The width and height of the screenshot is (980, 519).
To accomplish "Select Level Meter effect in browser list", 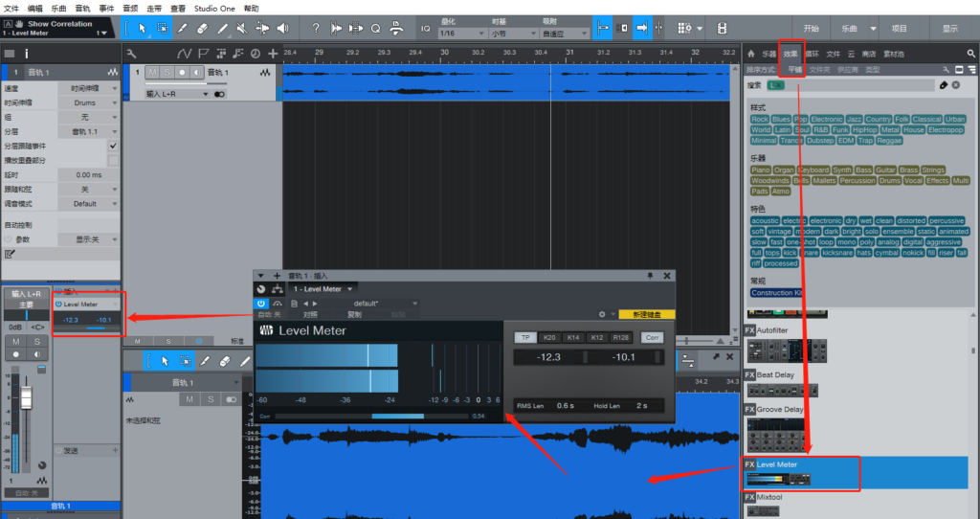I will pyautogui.click(x=855, y=473).
